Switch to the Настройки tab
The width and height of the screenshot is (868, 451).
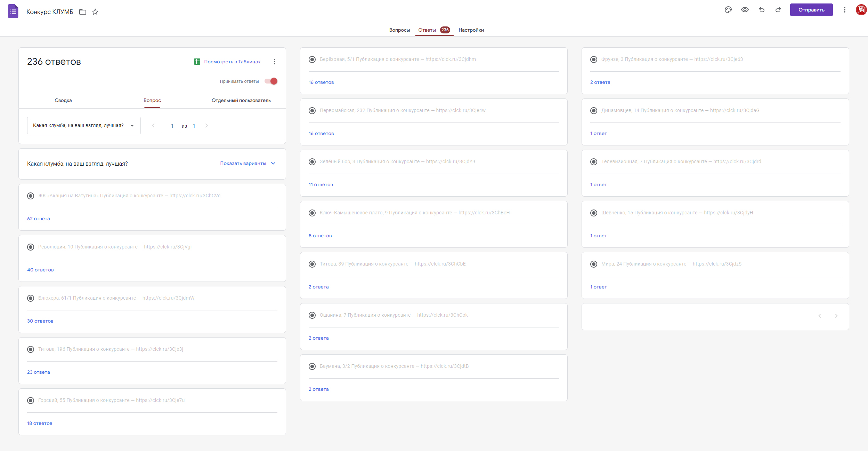(x=471, y=30)
